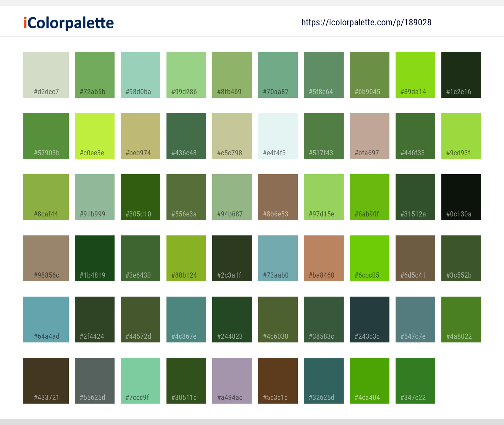Open the icolorpalette.com/p/189028 URL
Image resolution: width=504 pixels, height=425 pixels.
(x=366, y=22)
